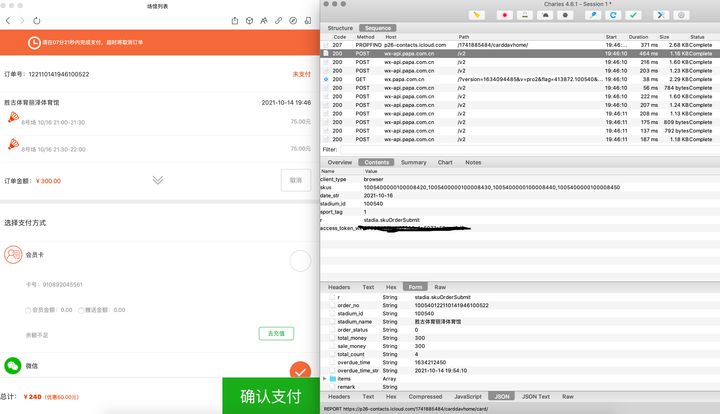The height and width of the screenshot is (414, 720).
Task: Select the PROPFIND p26-contacts.icloud.com request row
Action: click(520, 45)
